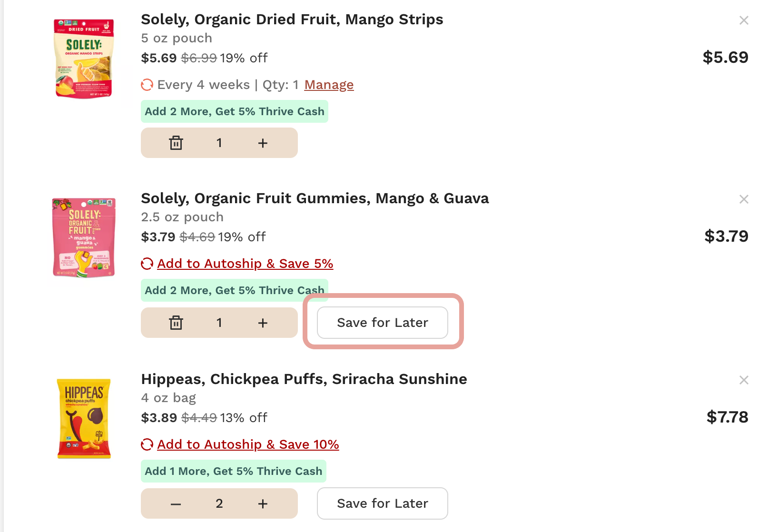Open Solely Fruit Gummies product image
The height and width of the screenshot is (532, 768).
[x=84, y=237]
